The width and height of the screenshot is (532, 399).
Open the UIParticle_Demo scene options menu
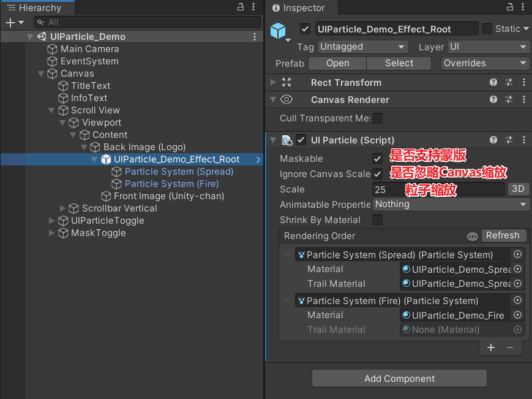click(255, 37)
